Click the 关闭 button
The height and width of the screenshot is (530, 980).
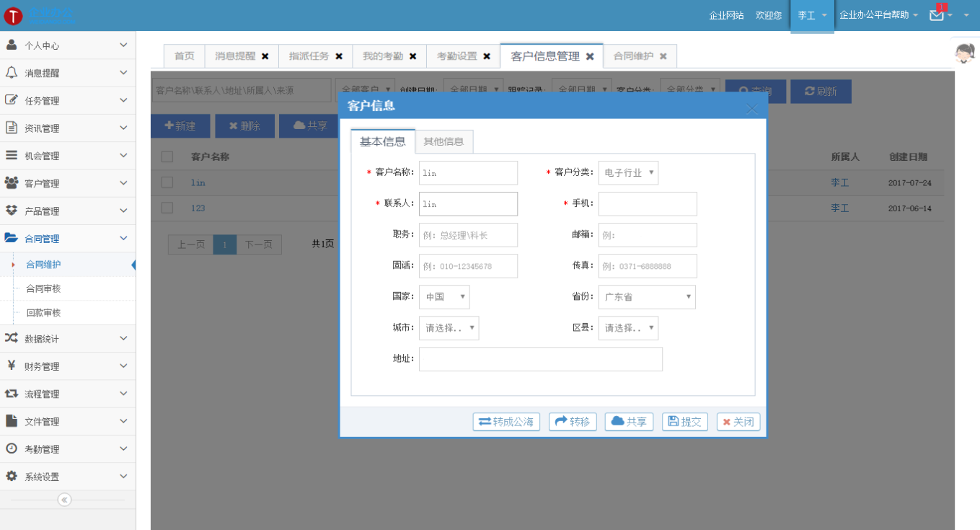click(x=738, y=422)
